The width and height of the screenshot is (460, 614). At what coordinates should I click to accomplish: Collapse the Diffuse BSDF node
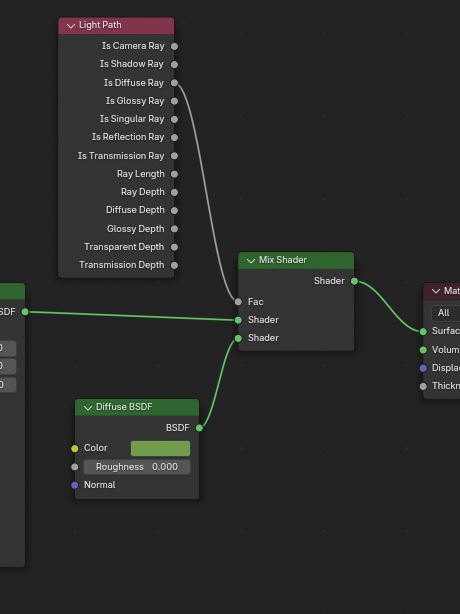pos(88,408)
